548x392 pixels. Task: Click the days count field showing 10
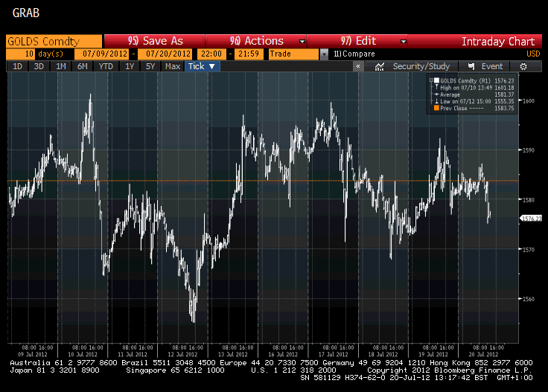click(x=20, y=54)
